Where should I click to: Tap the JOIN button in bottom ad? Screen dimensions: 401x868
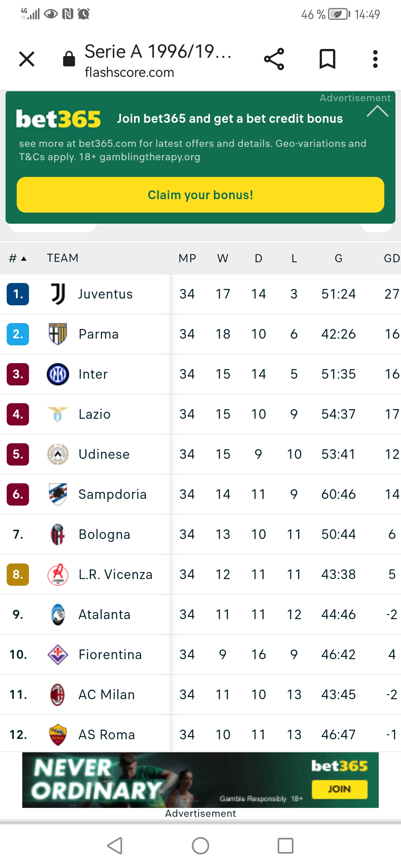point(339,789)
